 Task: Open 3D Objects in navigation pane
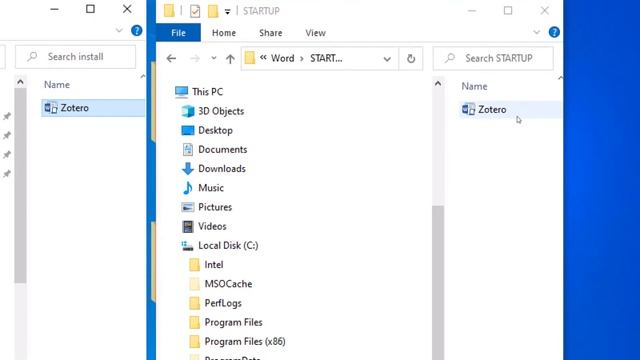(221, 111)
